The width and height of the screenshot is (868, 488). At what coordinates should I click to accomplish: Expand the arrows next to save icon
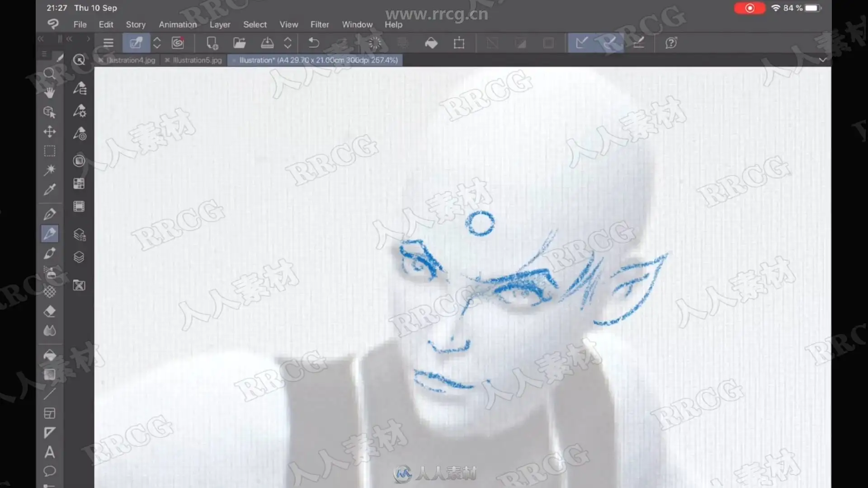pos(288,43)
